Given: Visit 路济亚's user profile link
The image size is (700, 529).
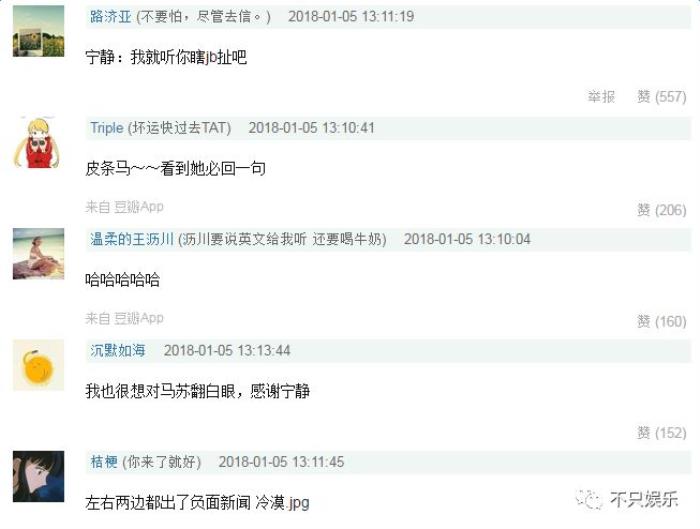Looking at the screenshot, I should pos(111,17).
